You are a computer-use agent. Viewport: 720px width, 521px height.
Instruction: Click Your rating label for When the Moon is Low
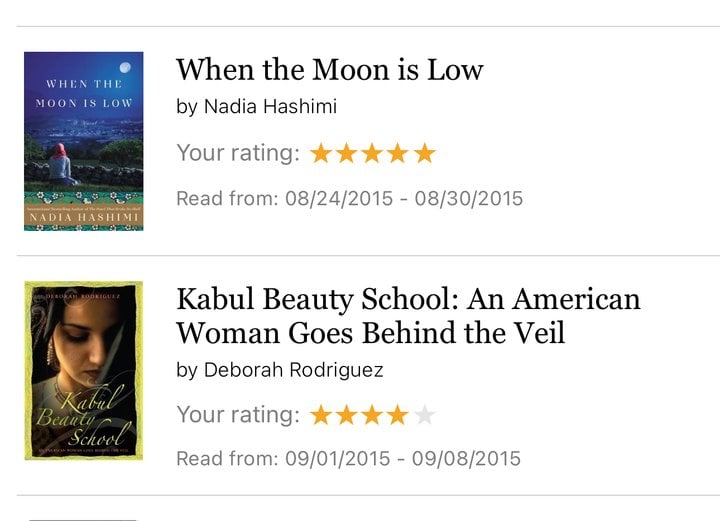click(238, 153)
